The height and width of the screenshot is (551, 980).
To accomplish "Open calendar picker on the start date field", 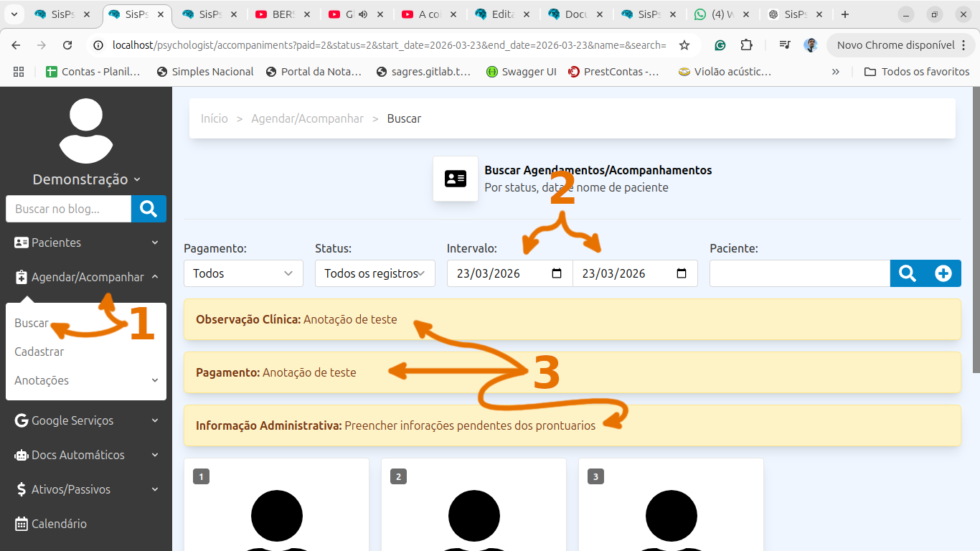I will (557, 273).
